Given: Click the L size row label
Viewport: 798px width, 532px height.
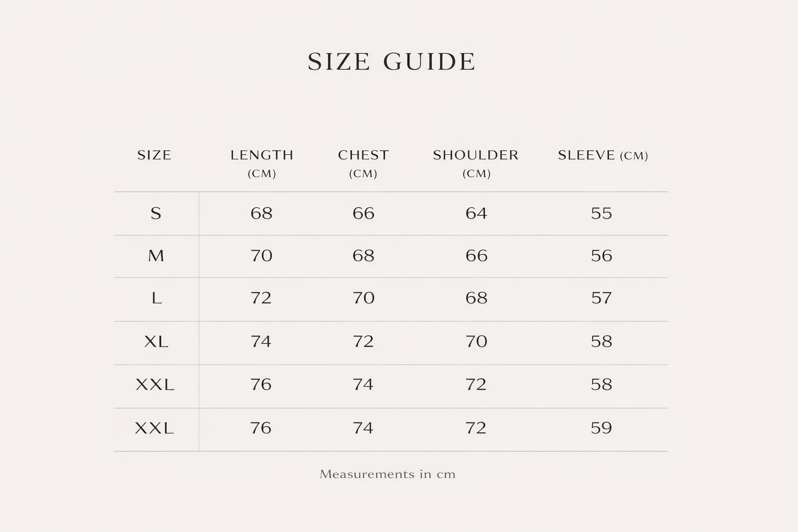Looking at the screenshot, I should coord(156,298).
